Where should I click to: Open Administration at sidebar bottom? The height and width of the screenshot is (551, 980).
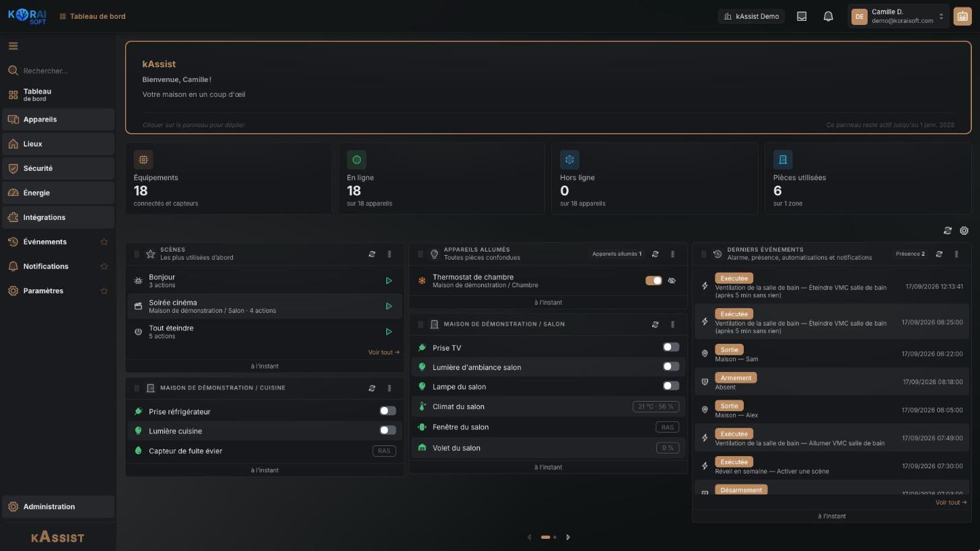coord(58,507)
